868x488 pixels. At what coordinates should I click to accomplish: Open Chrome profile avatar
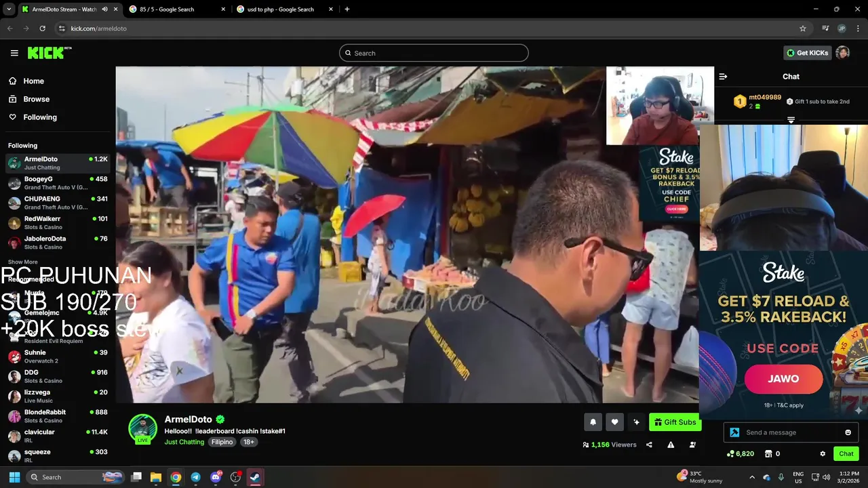pyautogui.click(x=842, y=28)
